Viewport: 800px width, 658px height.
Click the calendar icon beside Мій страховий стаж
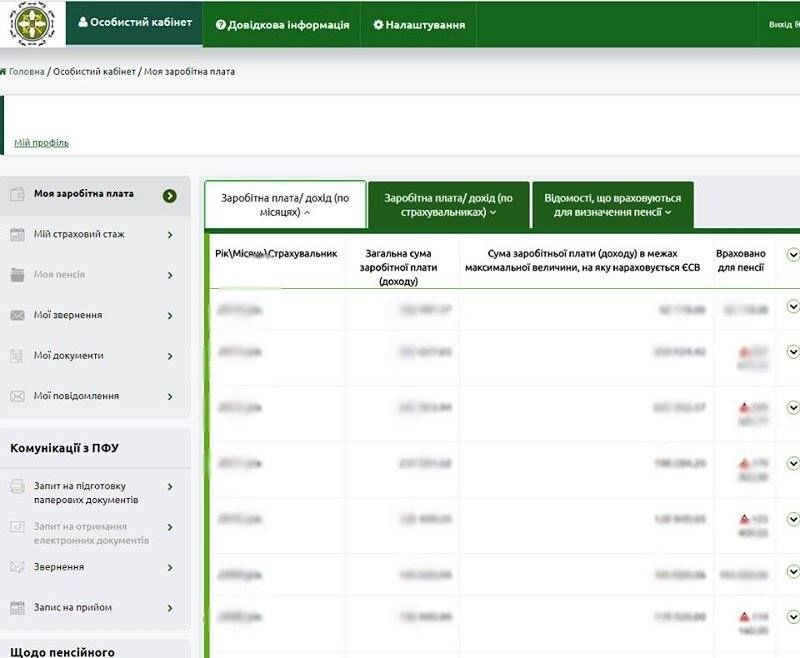point(16,235)
